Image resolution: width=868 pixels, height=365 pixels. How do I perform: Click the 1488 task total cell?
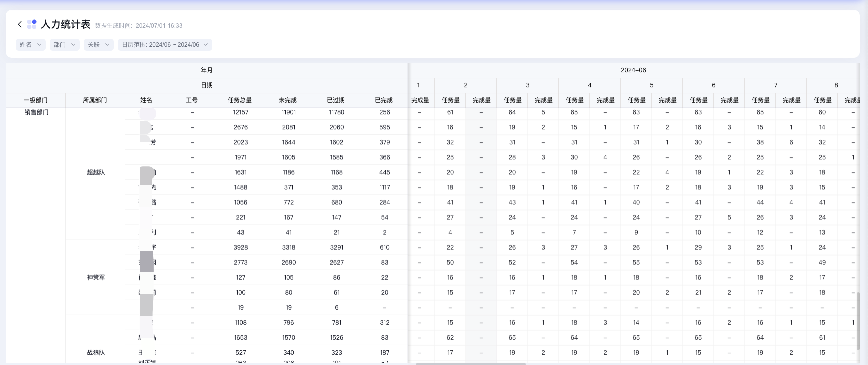tap(241, 187)
